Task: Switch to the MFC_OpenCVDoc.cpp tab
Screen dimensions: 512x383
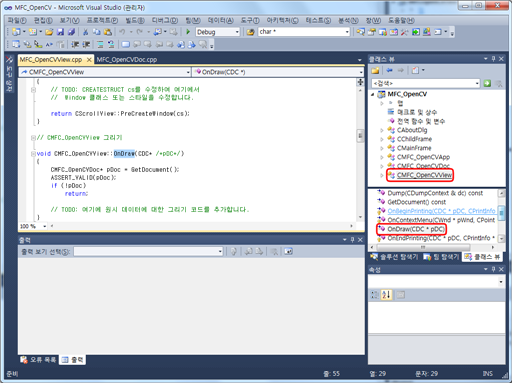Action: [x=127, y=60]
